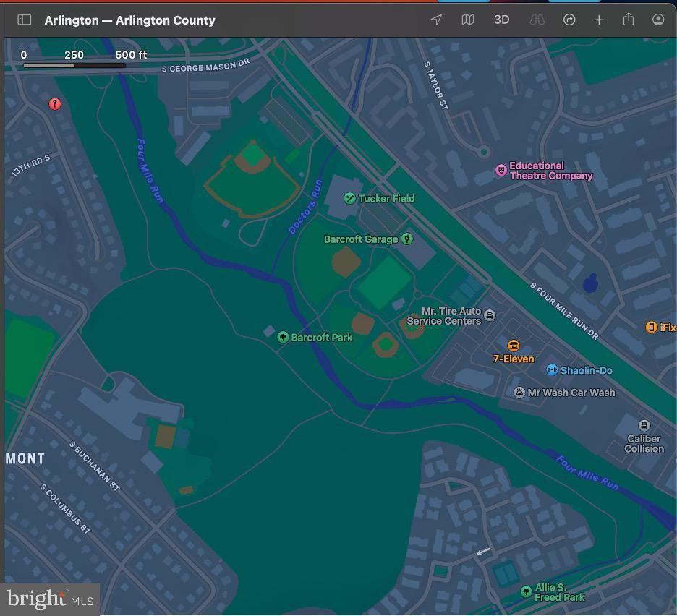This screenshot has width=677, height=616.
Task: Open the share menu icon
Action: coord(629,20)
